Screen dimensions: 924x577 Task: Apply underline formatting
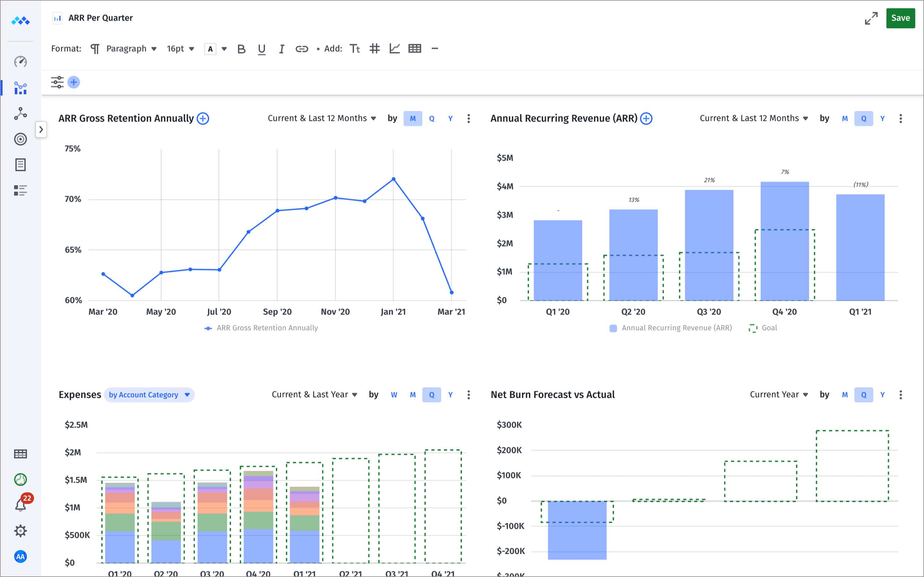click(261, 49)
